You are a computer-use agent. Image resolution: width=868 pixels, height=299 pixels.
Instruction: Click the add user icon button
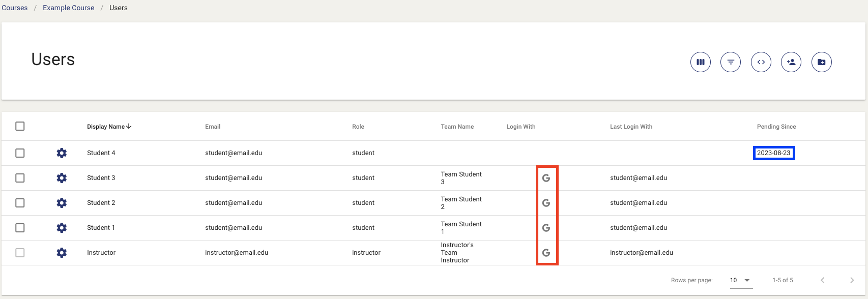click(791, 62)
